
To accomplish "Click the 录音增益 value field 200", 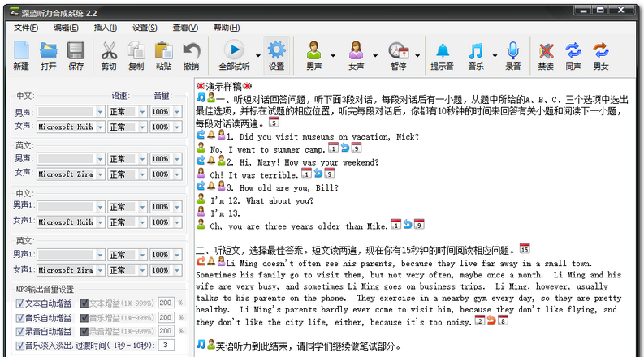I will pyautogui.click(x=166, y=331).
